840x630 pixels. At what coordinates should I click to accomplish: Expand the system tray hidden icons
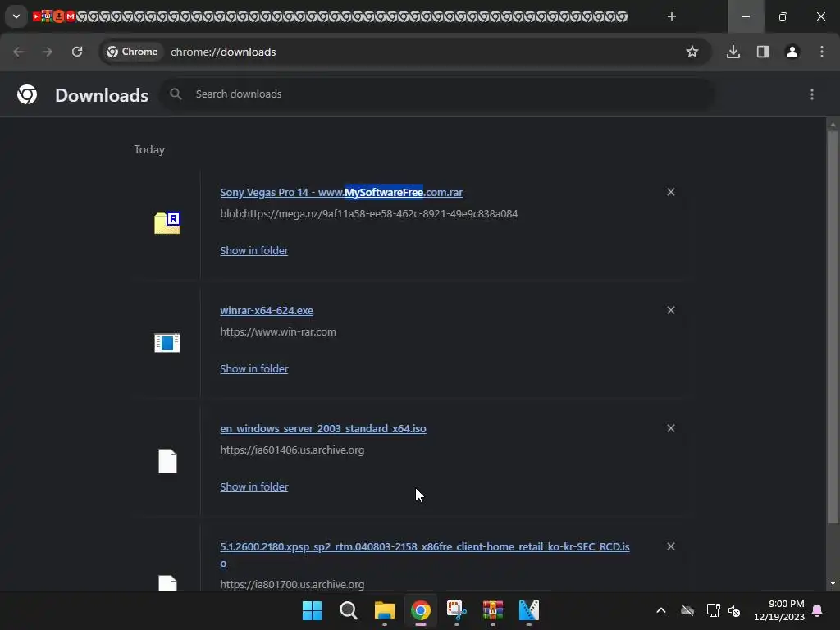[661, 610]
